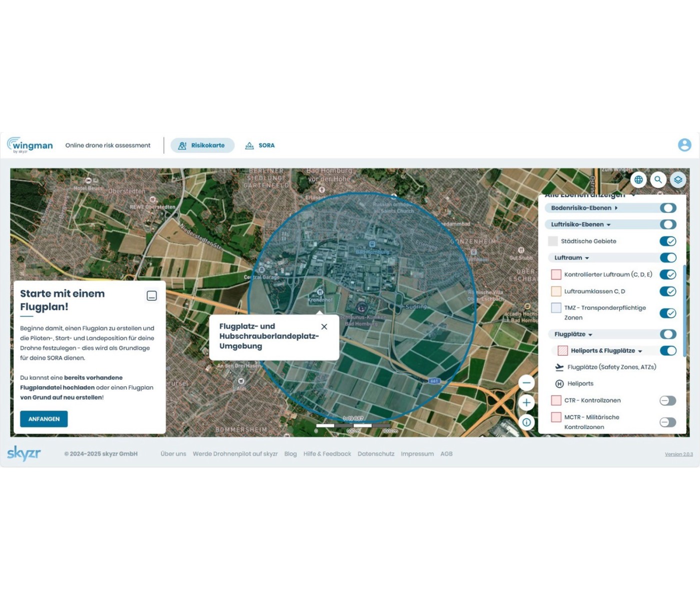Viewport: 700px width, 600px height.
Task: Select the Risikokarte tab
Action: (x=202, y=145)
